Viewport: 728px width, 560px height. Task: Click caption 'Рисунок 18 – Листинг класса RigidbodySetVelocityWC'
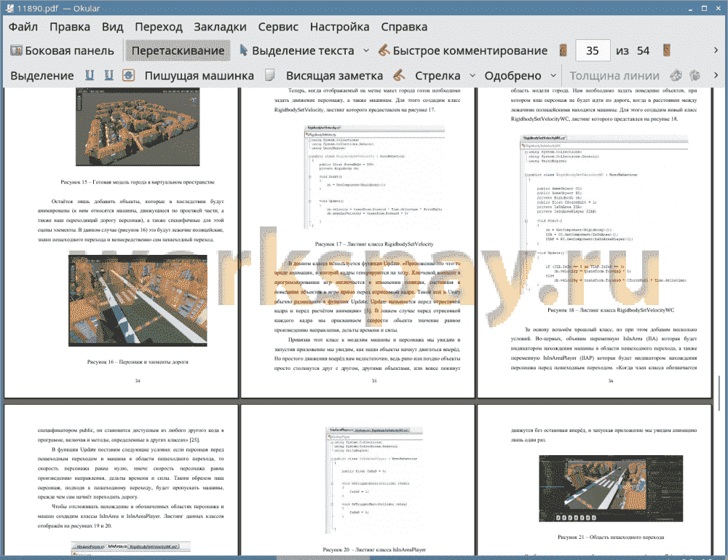[x=611, y=309]
